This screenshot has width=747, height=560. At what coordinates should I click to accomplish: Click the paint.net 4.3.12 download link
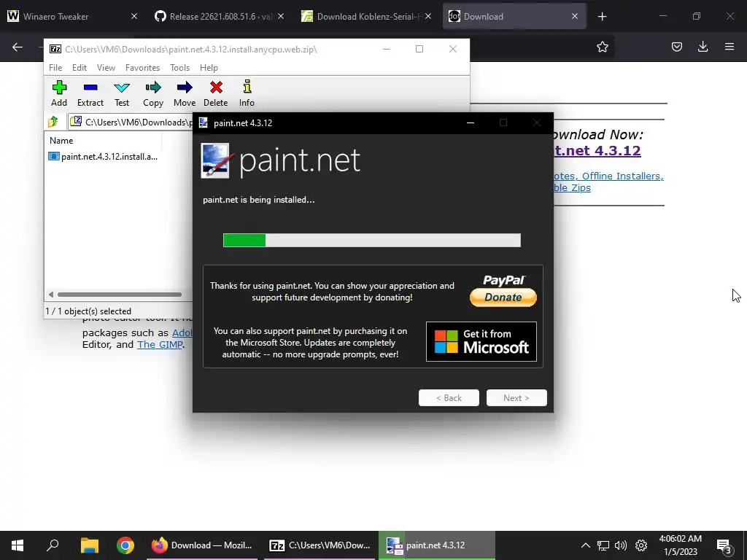click(598, 150)
